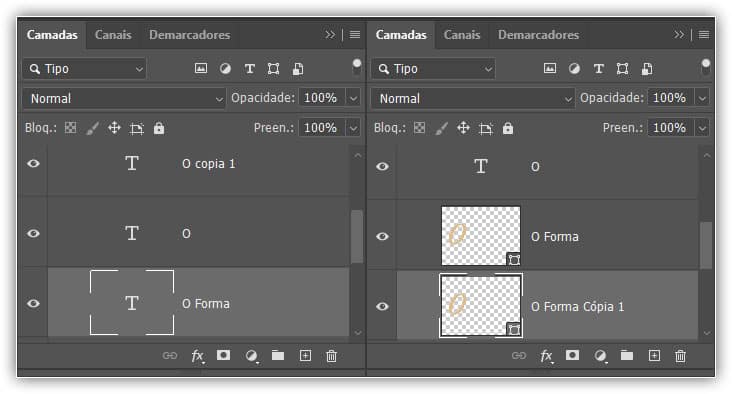The image size is (732, 394).
Task: Open Preen. fill arrow in left panel
Action: [353, 128]
